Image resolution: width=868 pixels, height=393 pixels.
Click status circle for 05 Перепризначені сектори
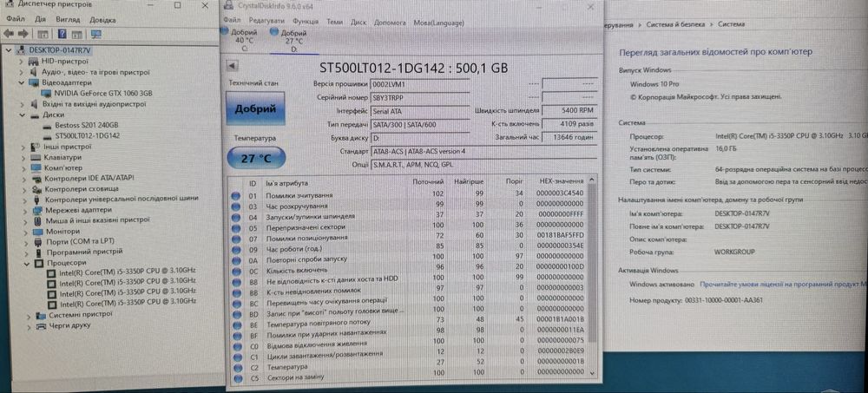(236, 227)
